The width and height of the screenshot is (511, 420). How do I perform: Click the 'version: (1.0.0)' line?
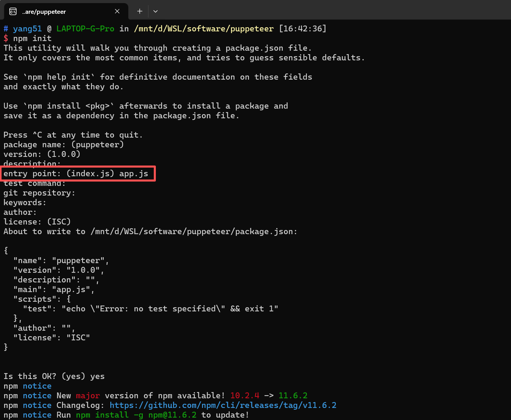point(42,154)
